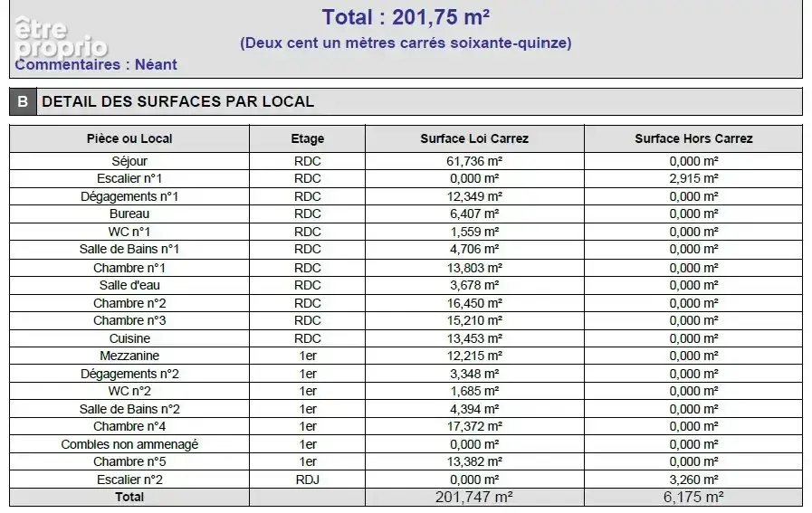The image size is (812, 513).
Task: Select the 'WC n°1' cell
Action: coord(129,232)
